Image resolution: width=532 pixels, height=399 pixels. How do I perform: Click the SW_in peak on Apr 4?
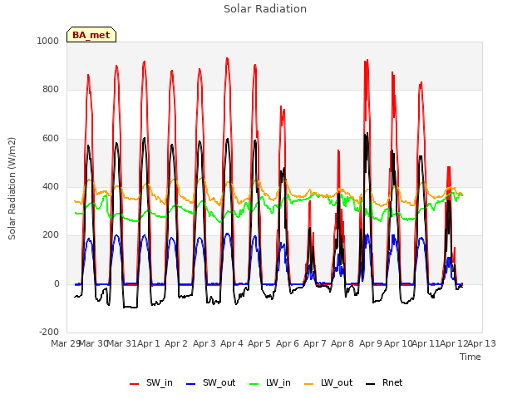[227, 59]
